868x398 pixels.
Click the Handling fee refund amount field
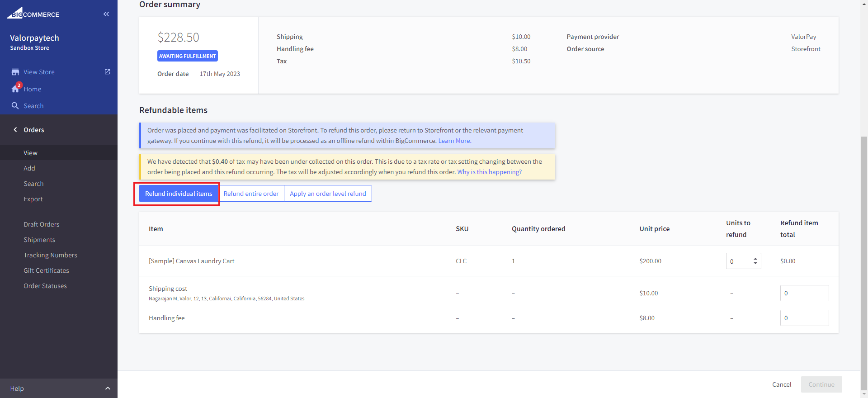(x=804, y=318)
